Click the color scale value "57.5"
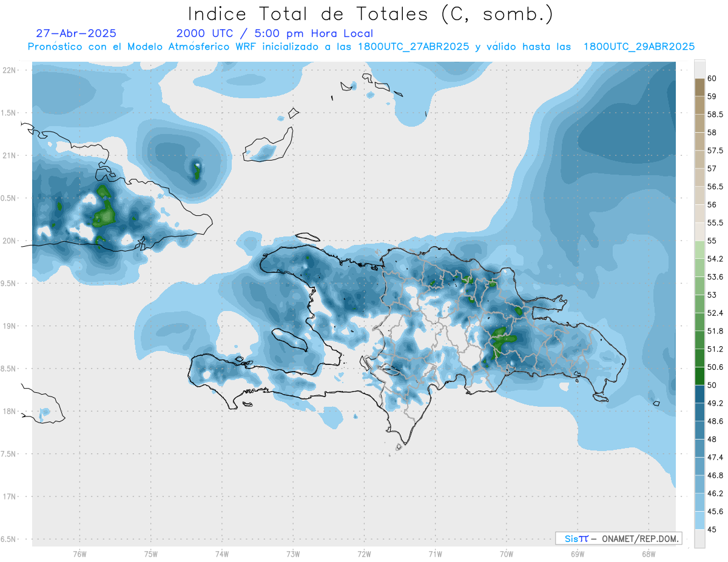728x562 pixels. click(715, 150)
